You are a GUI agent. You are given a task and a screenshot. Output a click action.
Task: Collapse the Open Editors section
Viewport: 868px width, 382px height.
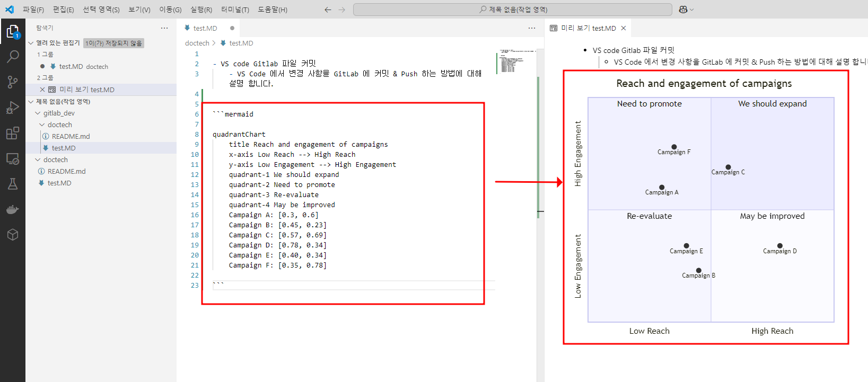click(x=31, y=43)
